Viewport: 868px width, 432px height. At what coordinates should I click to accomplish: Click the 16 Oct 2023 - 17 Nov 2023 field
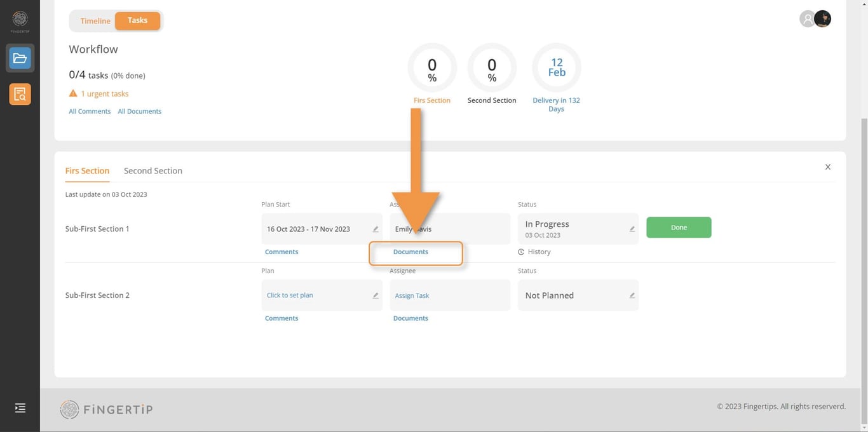(x=322, y=229)
